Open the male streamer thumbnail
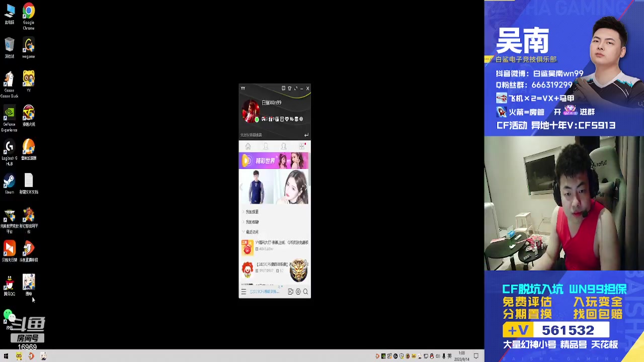The height and width of the screenshot is (362, 644). [257, 187]
